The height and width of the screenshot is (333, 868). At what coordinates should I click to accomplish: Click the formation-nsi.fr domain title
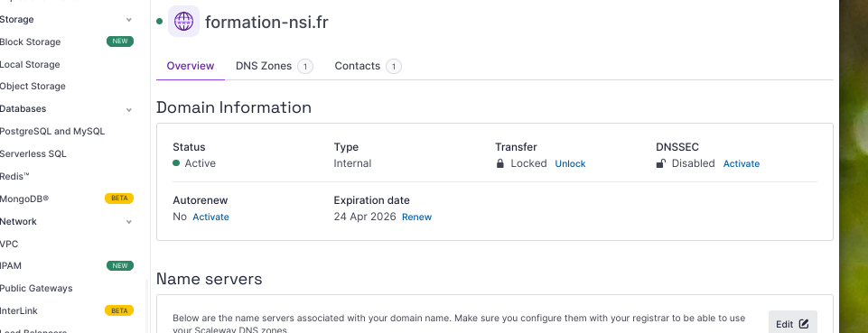[266, 23]
